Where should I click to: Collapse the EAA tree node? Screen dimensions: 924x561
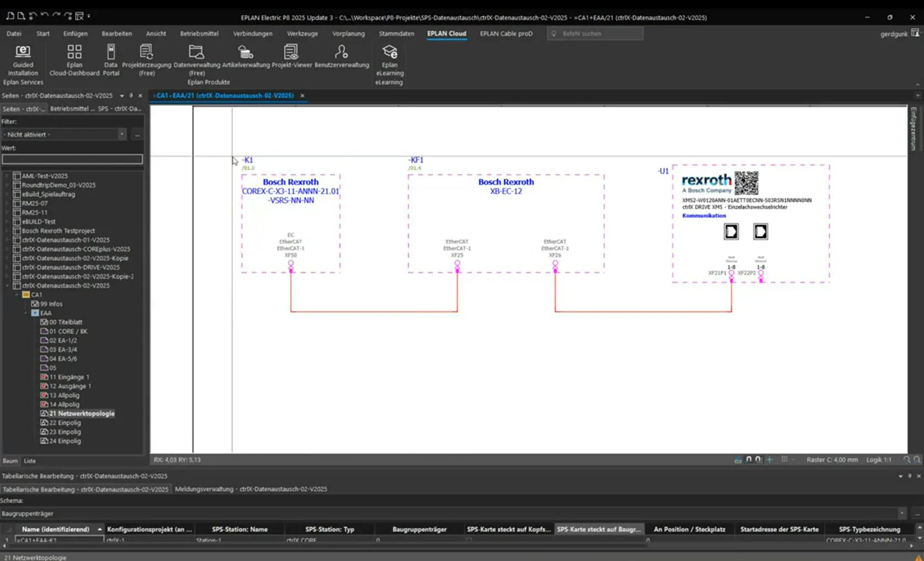tap(25, 313)
